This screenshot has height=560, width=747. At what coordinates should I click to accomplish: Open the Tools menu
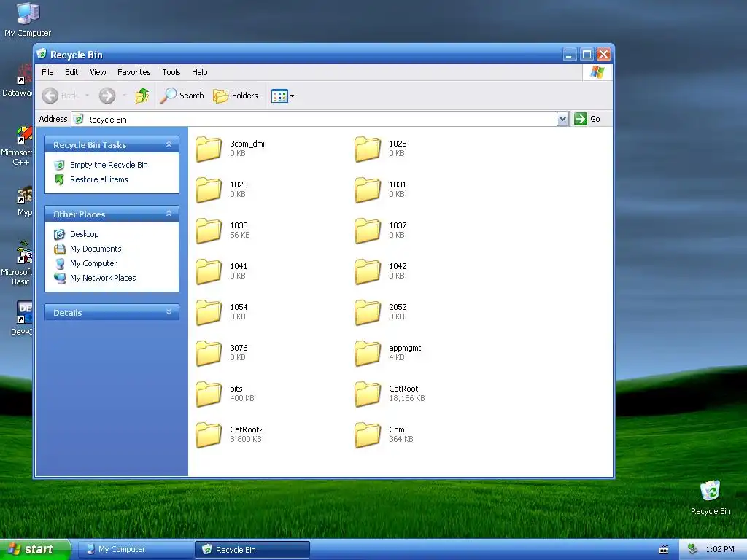(x=171, y=72)
